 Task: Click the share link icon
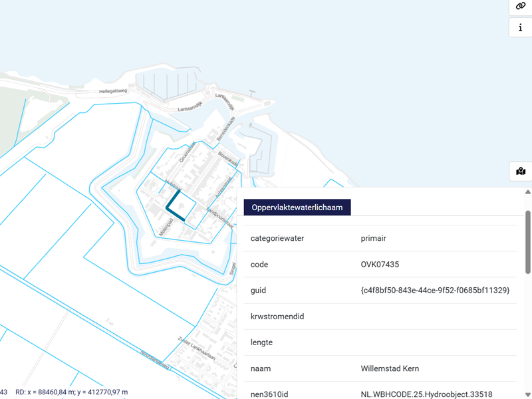click(x=521, y=6)
